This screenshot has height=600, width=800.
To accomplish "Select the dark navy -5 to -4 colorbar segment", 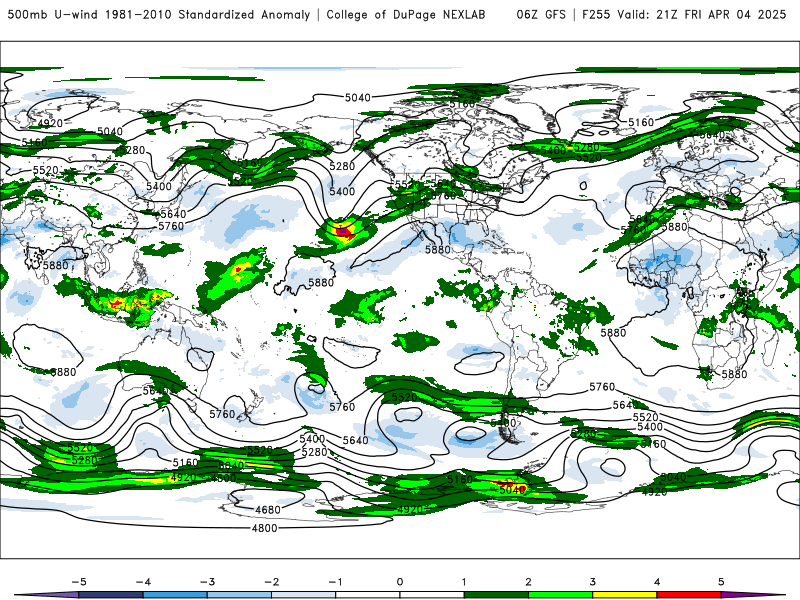I will tap(111, 595).
